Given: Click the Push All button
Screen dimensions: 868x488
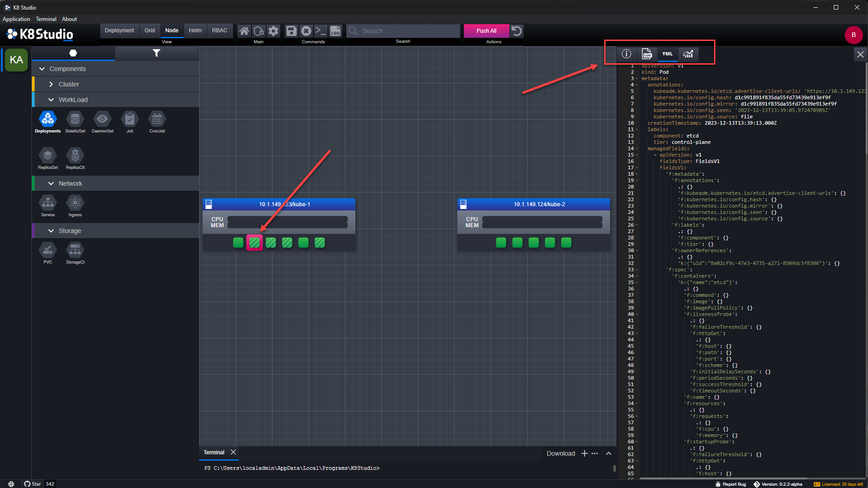Looking at the screenshot, I should tap(486, 31).
